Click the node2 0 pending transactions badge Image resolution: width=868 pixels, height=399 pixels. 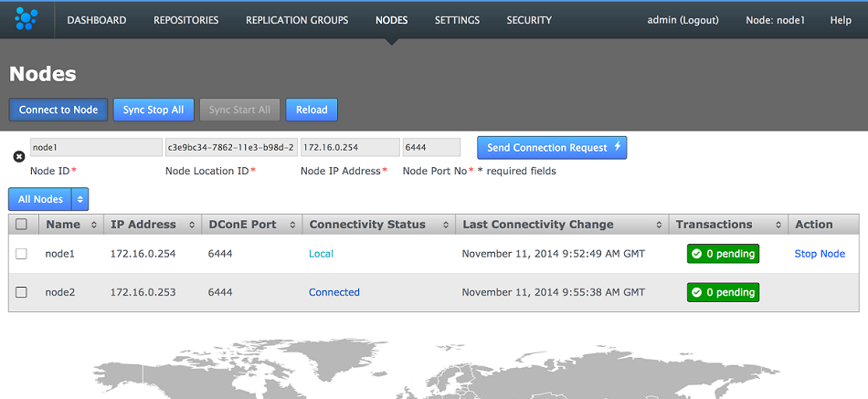(723, 292)
